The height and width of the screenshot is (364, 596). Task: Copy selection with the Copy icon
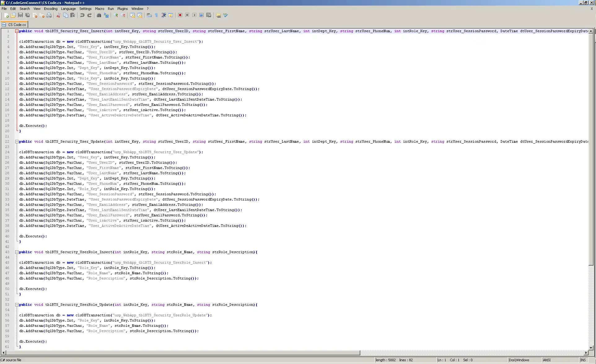tap(66, 15)
